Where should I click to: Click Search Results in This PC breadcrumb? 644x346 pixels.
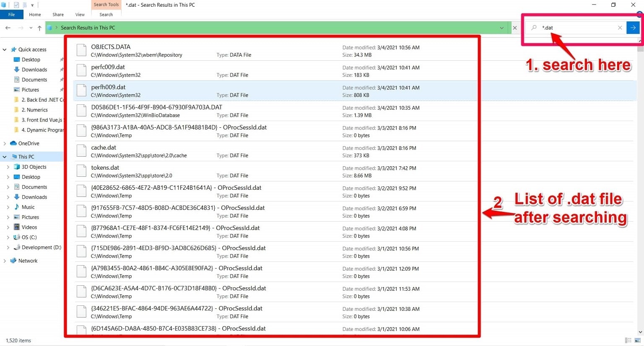click(x=88, y=28)
